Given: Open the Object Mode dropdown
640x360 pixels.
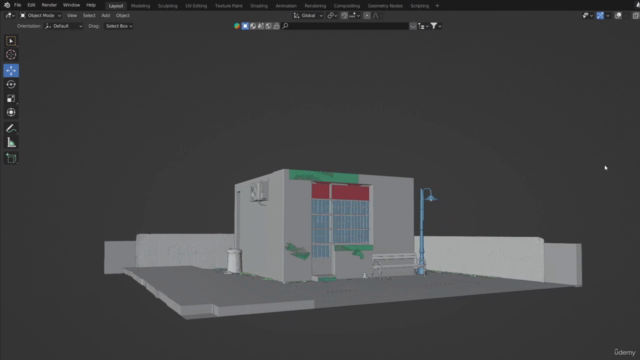Looking at the screenshot, I should (x=40, y=16).
